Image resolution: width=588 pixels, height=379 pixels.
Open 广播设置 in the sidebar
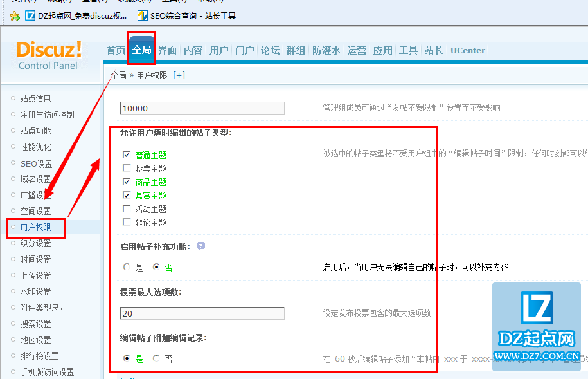[35, 195]
